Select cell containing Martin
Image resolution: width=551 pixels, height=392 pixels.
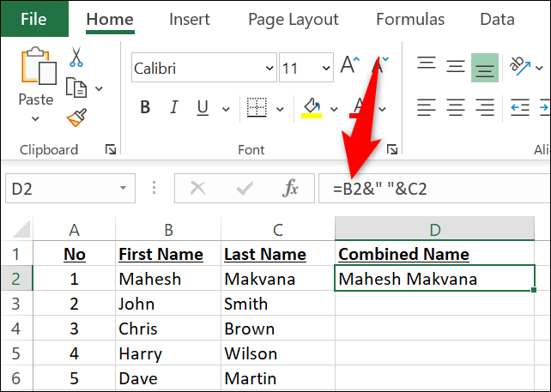pos(278,378)
